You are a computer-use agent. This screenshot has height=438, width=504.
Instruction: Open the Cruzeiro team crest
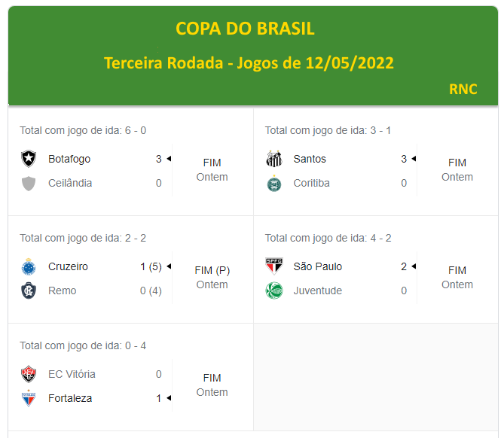coord(29,266)
